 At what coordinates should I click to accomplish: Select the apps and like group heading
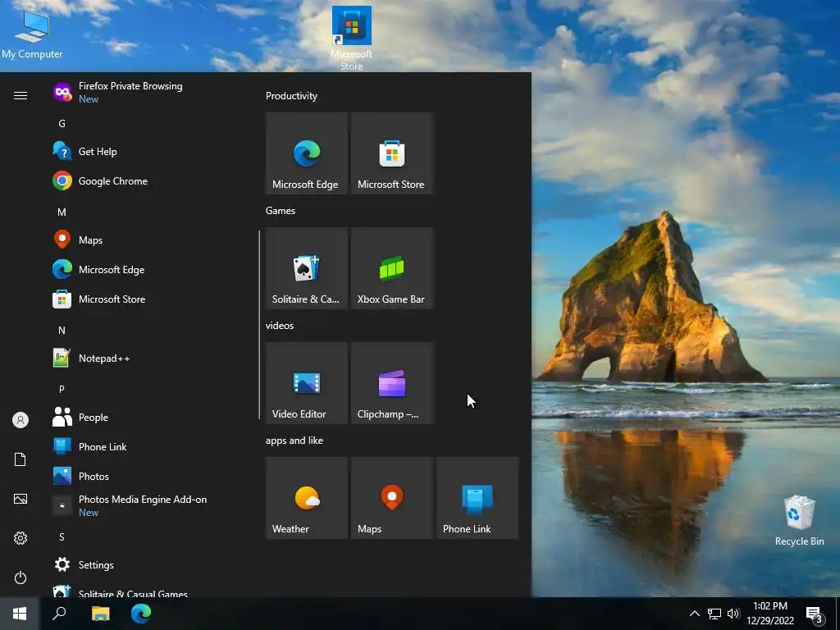click(x=294, y=441)
